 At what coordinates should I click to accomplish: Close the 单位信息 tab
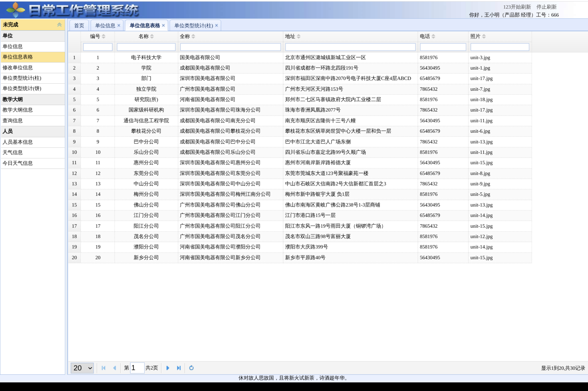click(119, 25)
